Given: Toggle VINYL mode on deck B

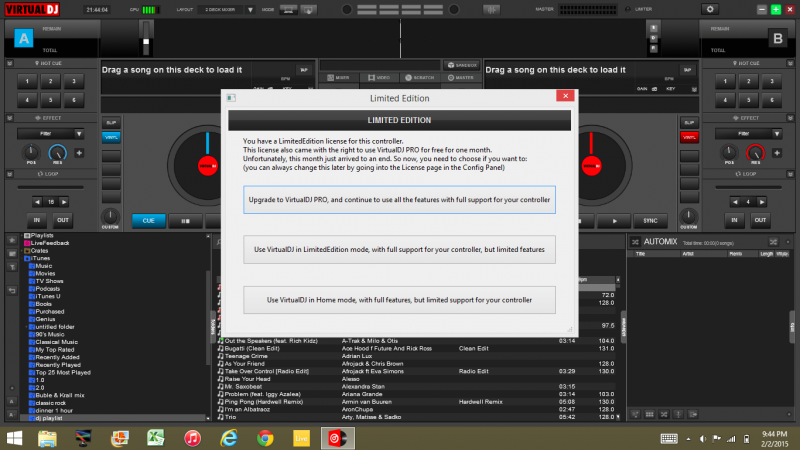Looking at the screenshot, I should click(x=689, y=137).
